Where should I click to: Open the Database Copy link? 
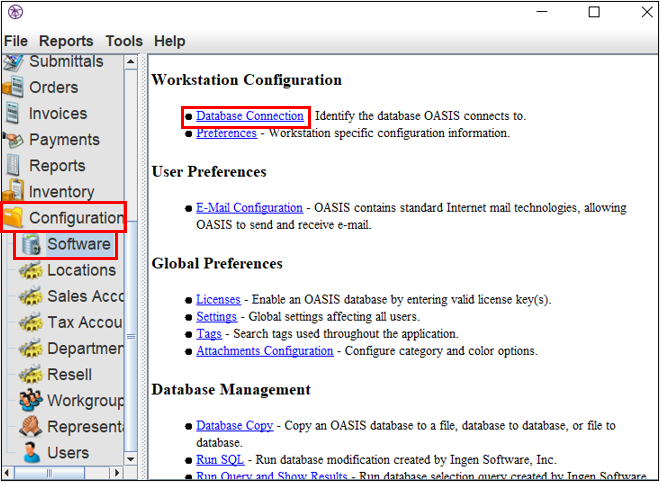click(x=235, y=426)
